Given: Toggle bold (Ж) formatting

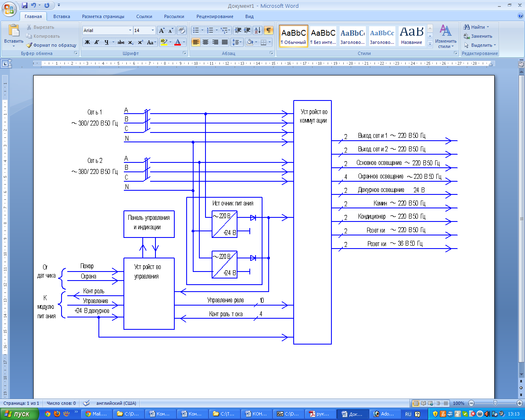Looking at the screenshot, I should [x=87, y=42].
